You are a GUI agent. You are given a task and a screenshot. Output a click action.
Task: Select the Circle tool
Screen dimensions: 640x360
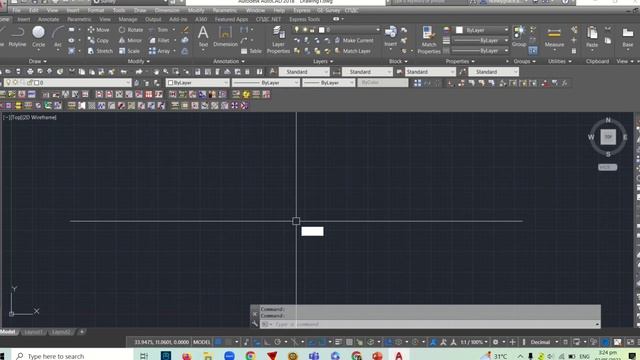(x=38, y=37)
